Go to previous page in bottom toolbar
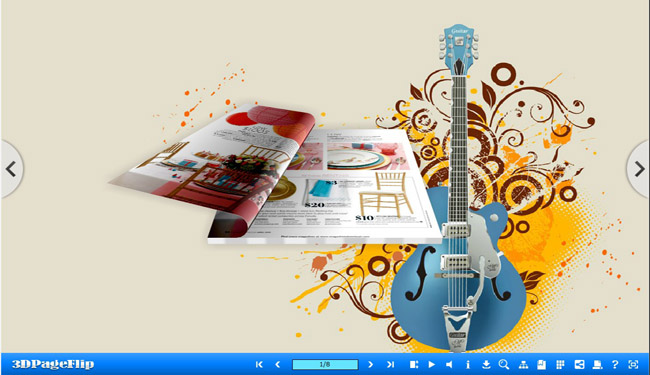Image resolution: width=650 pixels, height=375 pixels. pos(278,364)
